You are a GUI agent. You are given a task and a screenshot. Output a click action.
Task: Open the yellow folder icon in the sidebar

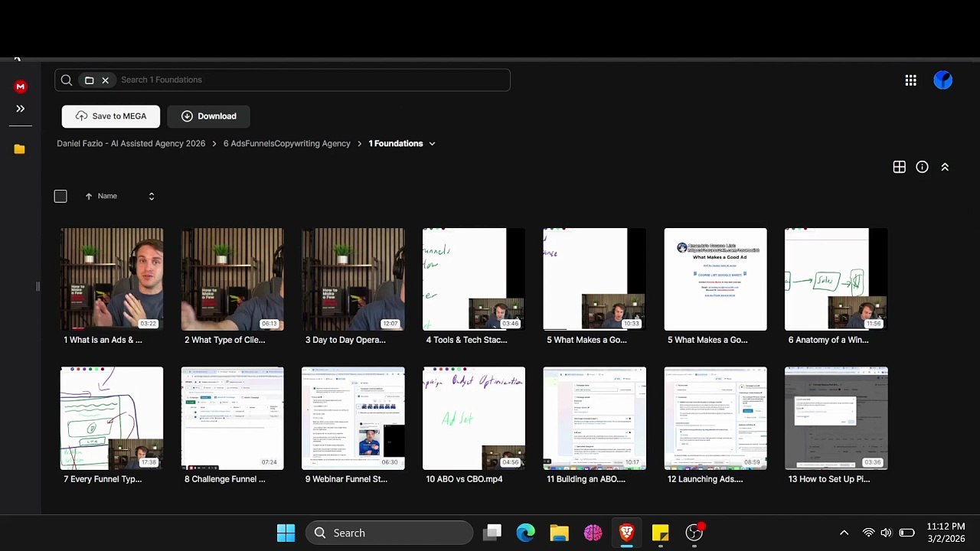click(x=19, y=149)
